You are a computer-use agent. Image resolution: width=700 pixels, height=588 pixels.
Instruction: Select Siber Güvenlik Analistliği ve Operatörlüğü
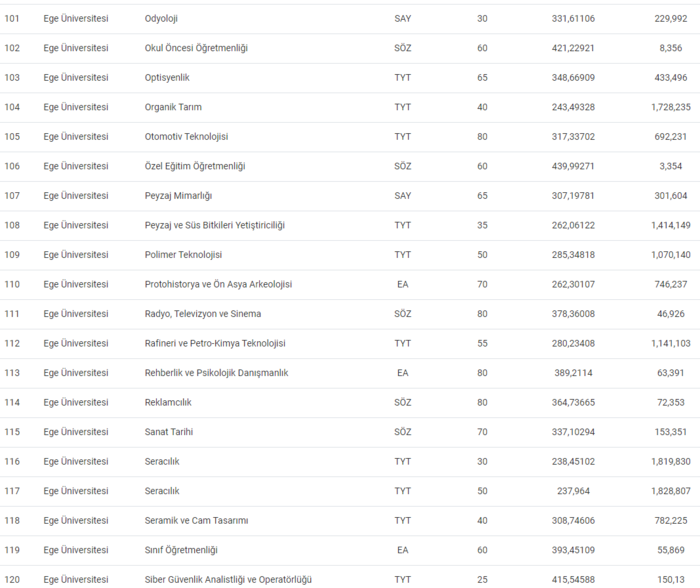(x=229, y=579)
